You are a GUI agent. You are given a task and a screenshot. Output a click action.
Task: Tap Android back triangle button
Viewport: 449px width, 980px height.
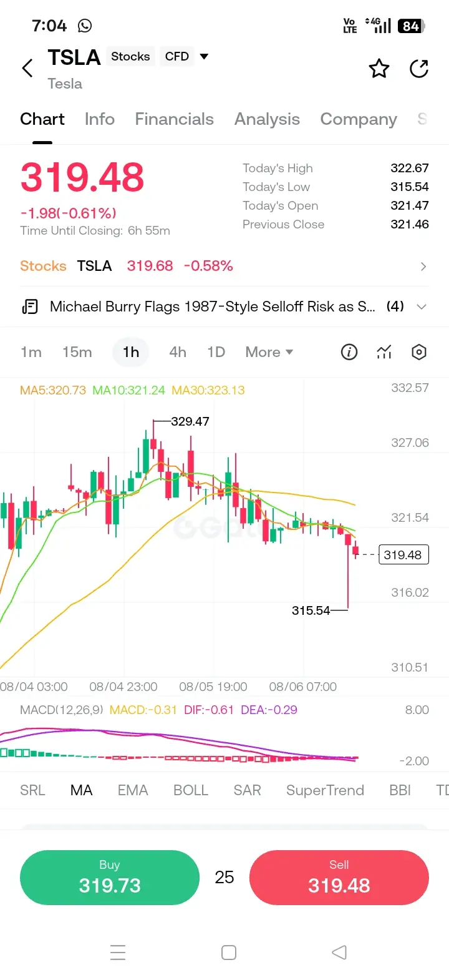(x=339, y=953)
